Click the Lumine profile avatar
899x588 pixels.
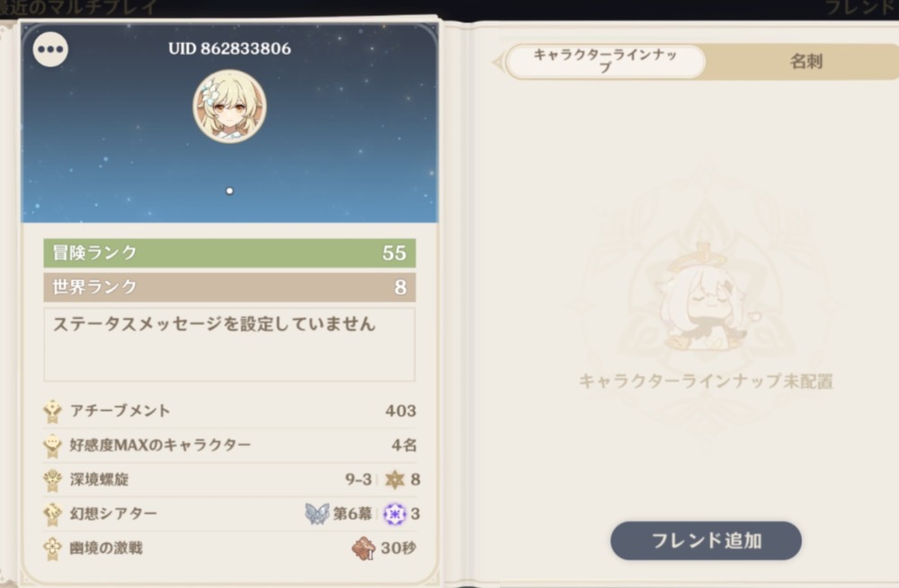(x=229, y=106)
